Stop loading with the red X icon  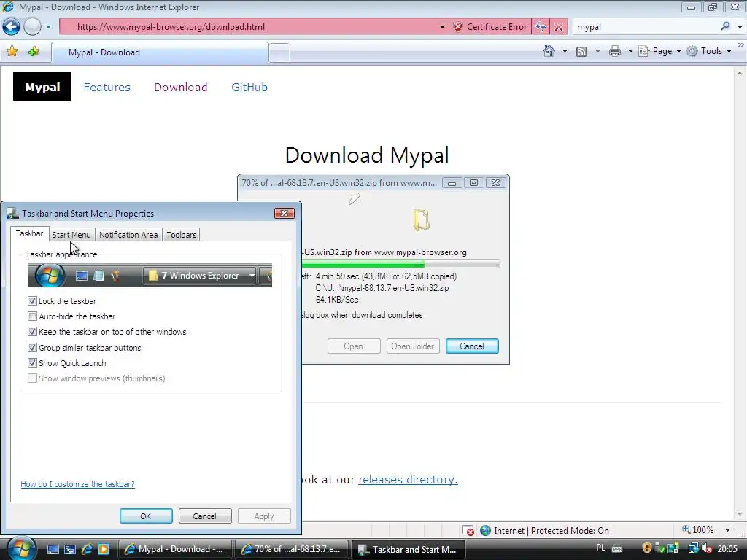point(559,27)
